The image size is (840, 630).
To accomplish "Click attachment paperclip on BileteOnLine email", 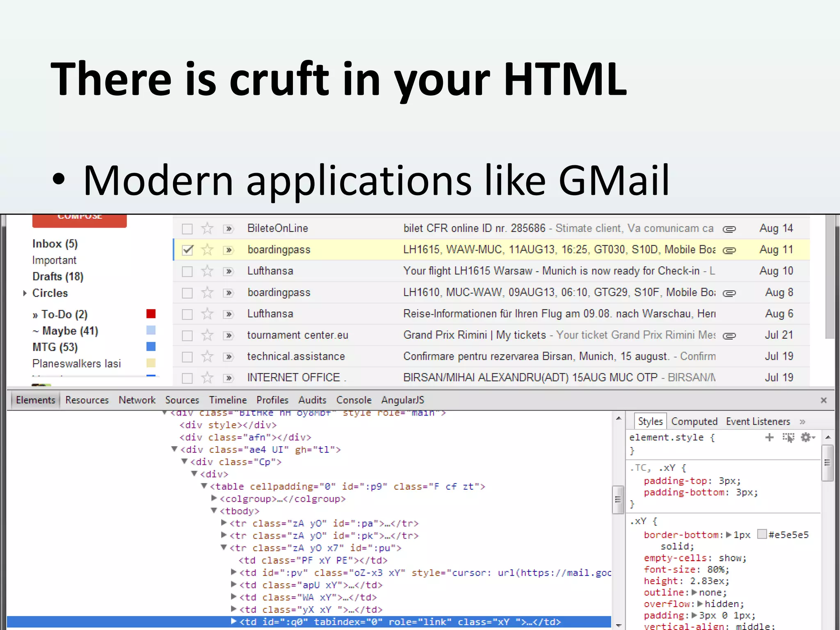I will click(x=729, y=229).
